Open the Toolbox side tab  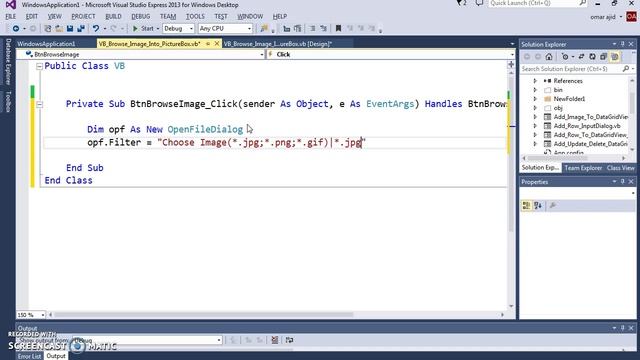tap(8, 101)
